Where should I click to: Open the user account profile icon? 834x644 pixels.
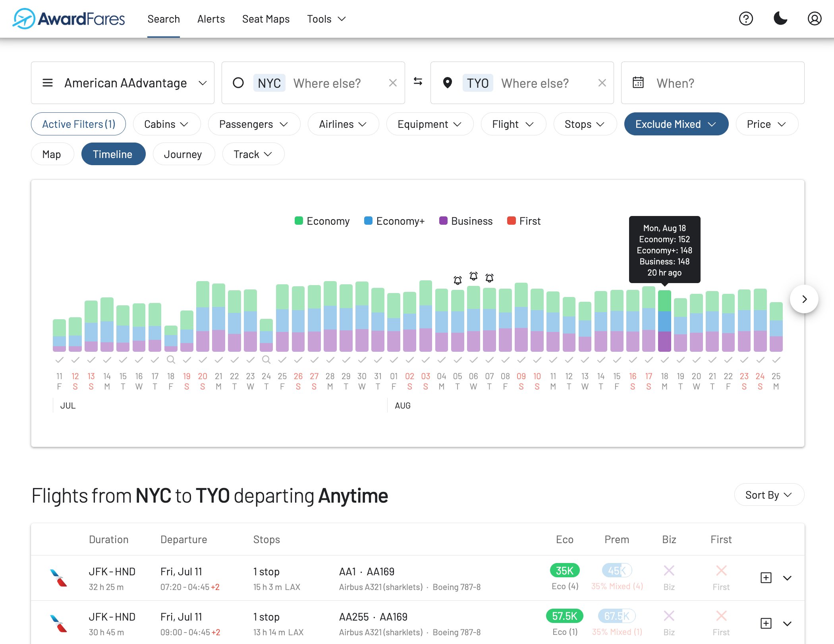pyautogui.click(x=814, y=19)
